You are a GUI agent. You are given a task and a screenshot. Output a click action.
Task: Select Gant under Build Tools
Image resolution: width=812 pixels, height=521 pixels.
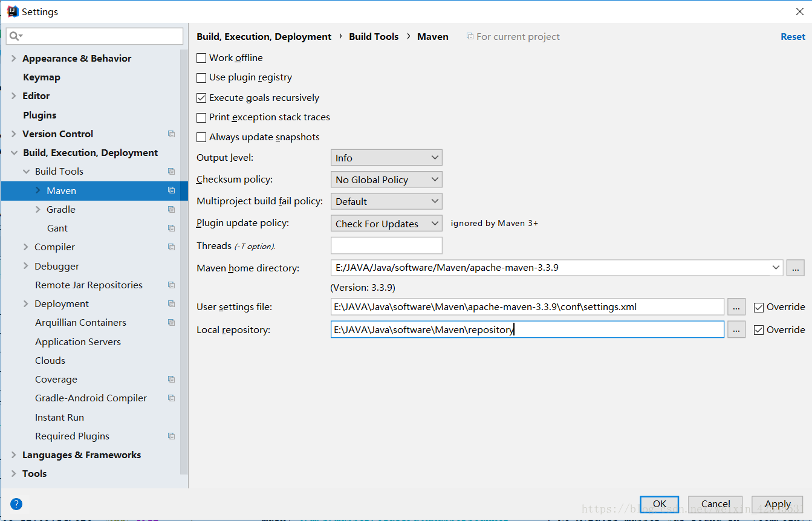point(57,228)
